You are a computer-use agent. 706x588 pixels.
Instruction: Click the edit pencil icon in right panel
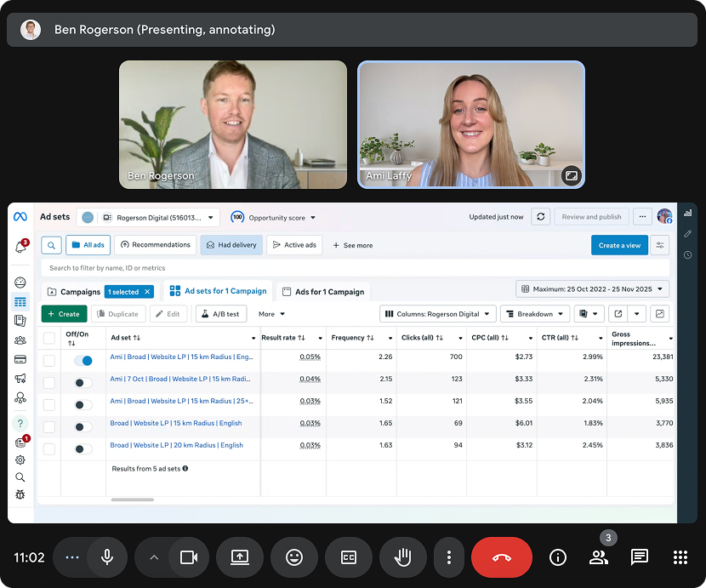pos(687,234)
